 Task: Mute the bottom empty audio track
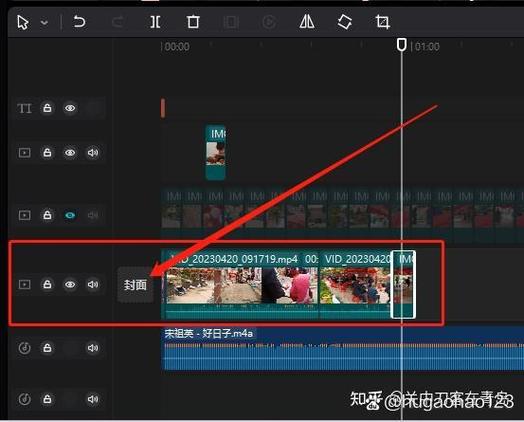coord(93,399)
